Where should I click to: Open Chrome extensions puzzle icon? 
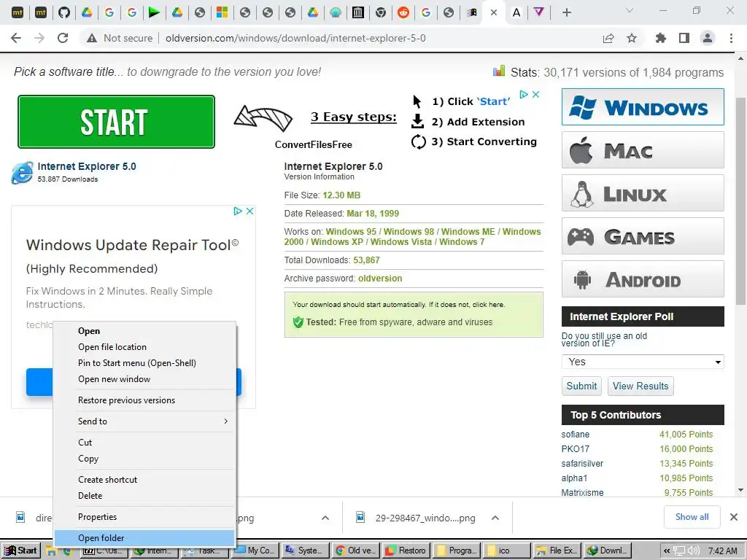661,38
